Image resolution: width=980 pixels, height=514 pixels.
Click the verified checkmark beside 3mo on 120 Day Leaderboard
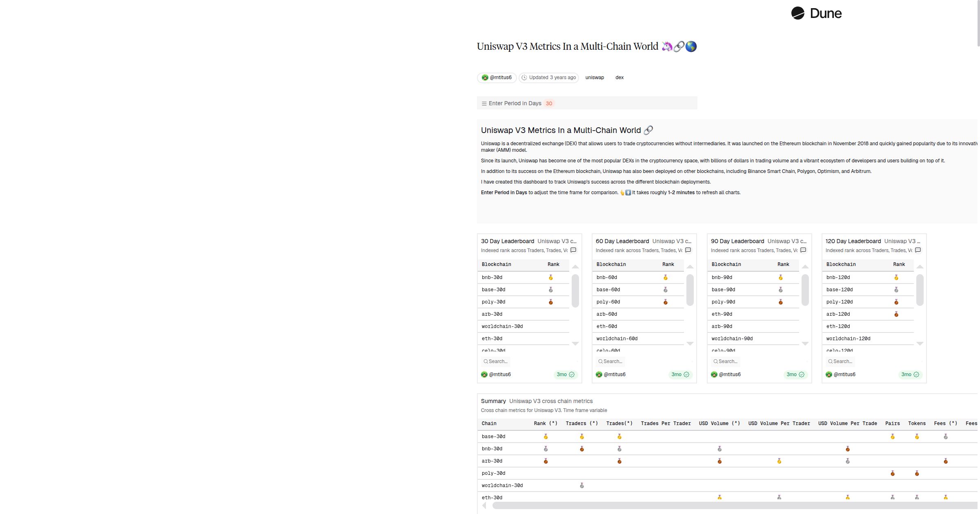[x=916, y=374]
